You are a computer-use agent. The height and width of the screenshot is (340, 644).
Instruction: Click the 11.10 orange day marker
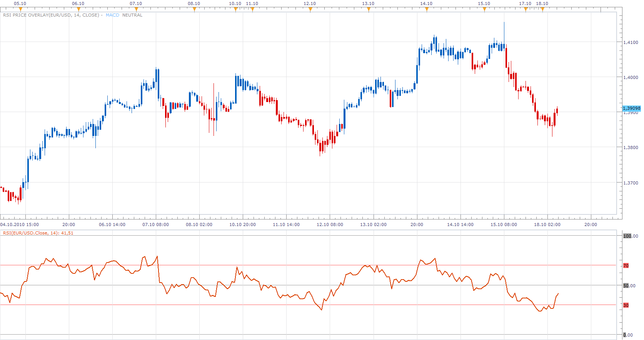(x=252, y=9)
